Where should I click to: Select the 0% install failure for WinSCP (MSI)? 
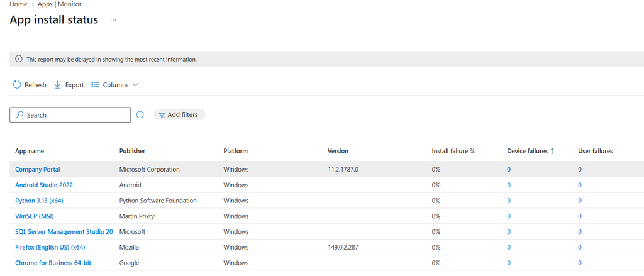(x=436, y=216)
